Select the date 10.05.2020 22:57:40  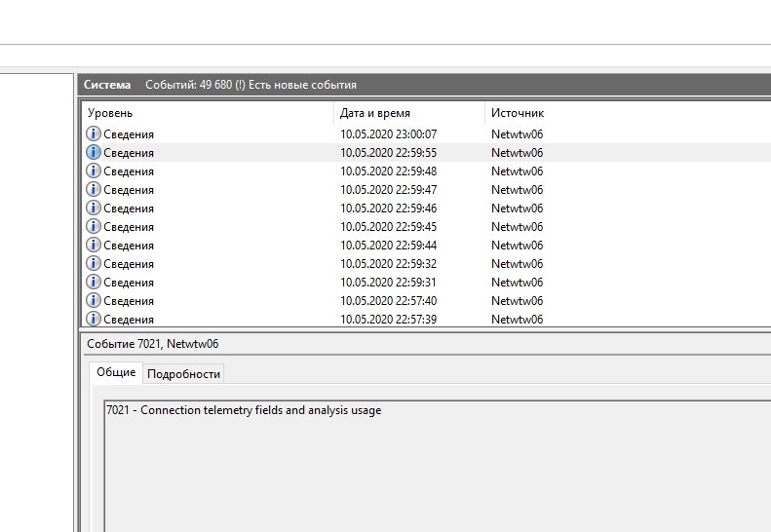(389, 301)
